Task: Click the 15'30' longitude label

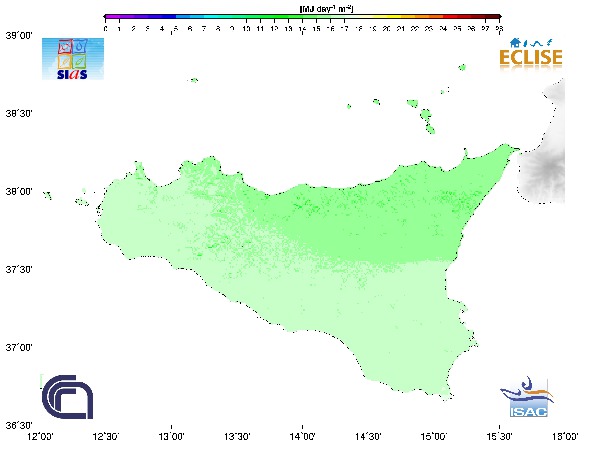Action: pos(499,436)
